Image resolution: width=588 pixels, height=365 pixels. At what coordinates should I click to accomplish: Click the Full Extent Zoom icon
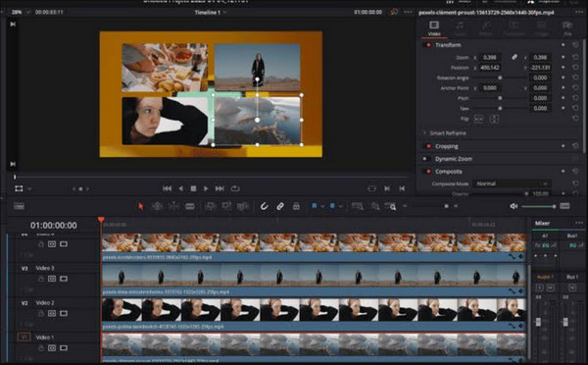point(357,206)
